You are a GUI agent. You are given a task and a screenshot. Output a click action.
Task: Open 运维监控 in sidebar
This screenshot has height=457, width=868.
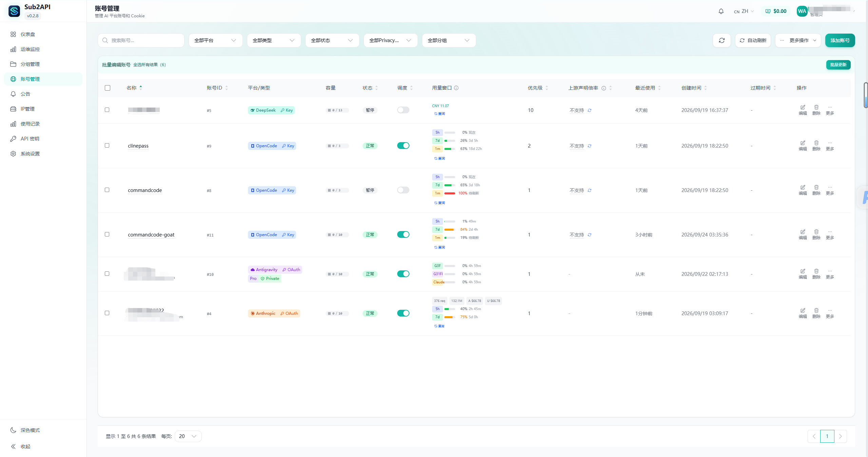43,49
